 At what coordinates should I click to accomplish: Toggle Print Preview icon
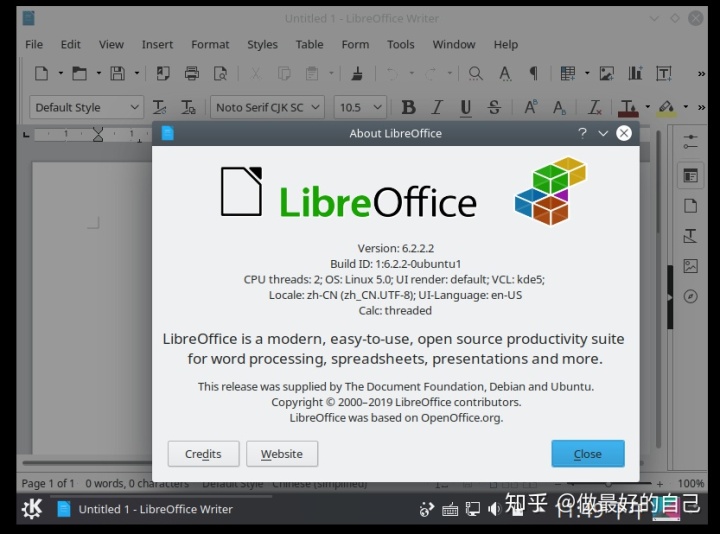click(x=220, y=73)
